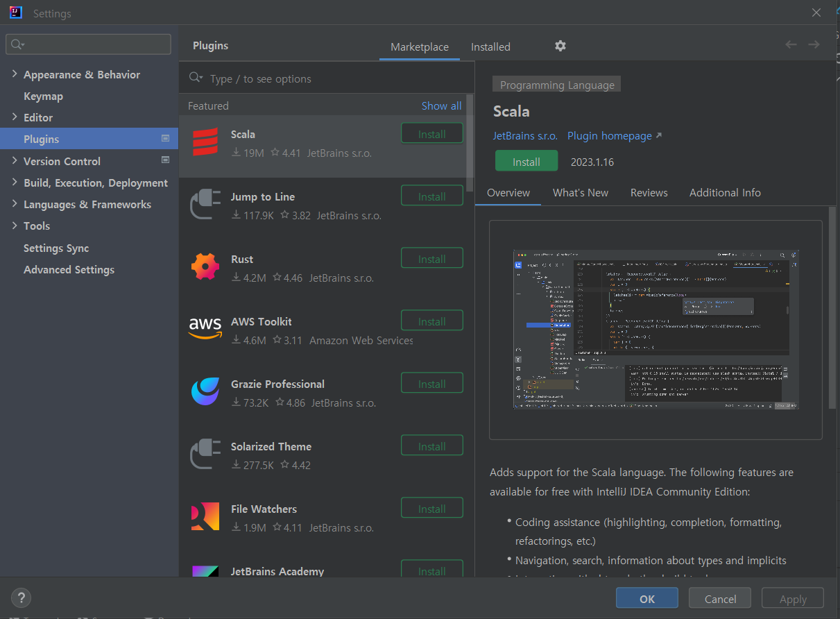Click the plugin details vertical scrollbar
The width and height of the screenshot is (840, 619).
832,307
